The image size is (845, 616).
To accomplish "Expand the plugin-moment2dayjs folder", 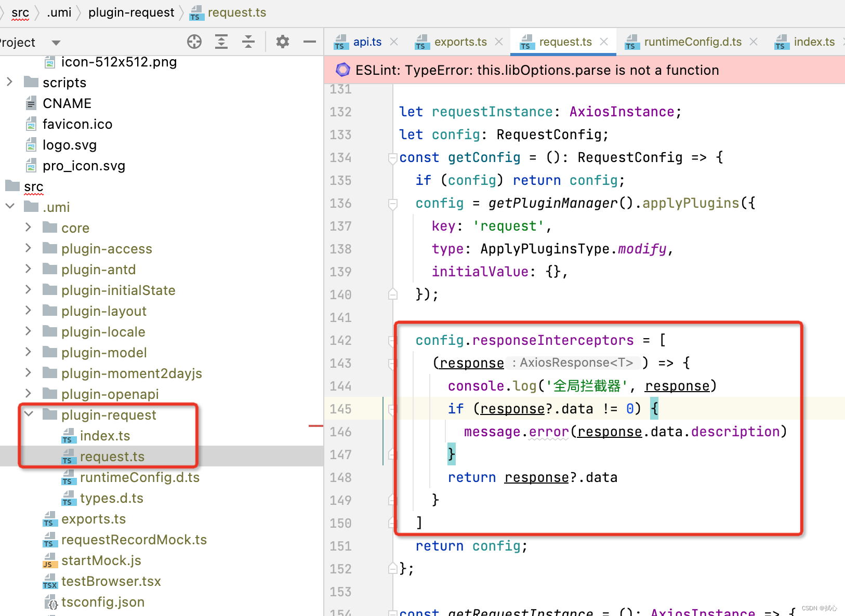I will coord(28,372).
